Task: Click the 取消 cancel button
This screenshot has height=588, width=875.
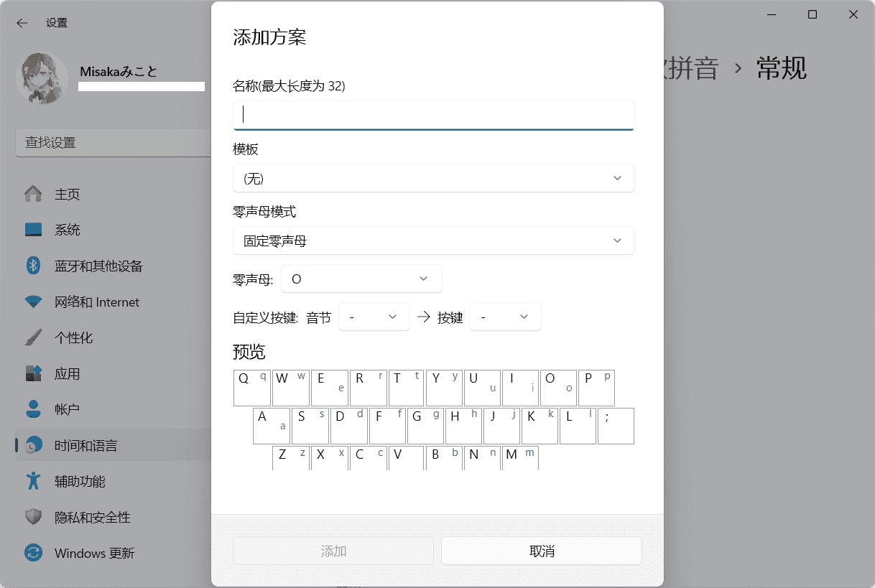Action: pyautogui.click(x=541, y=550)
